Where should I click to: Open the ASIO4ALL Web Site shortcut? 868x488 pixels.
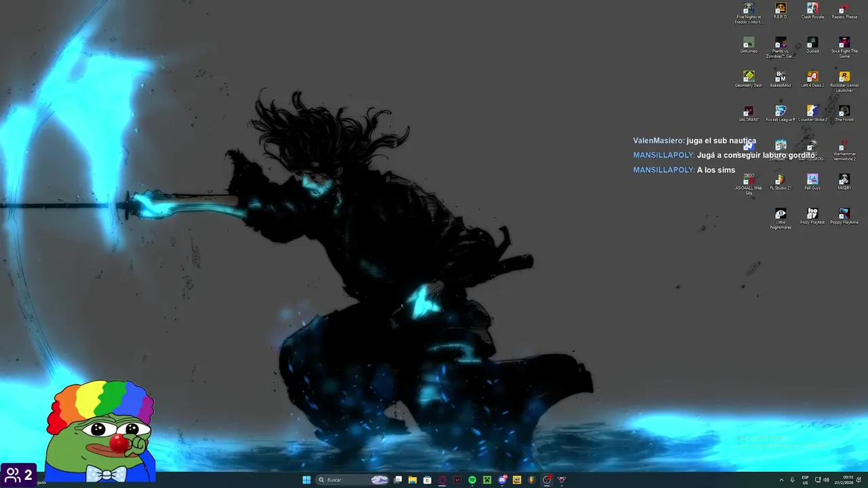(749, 184)
